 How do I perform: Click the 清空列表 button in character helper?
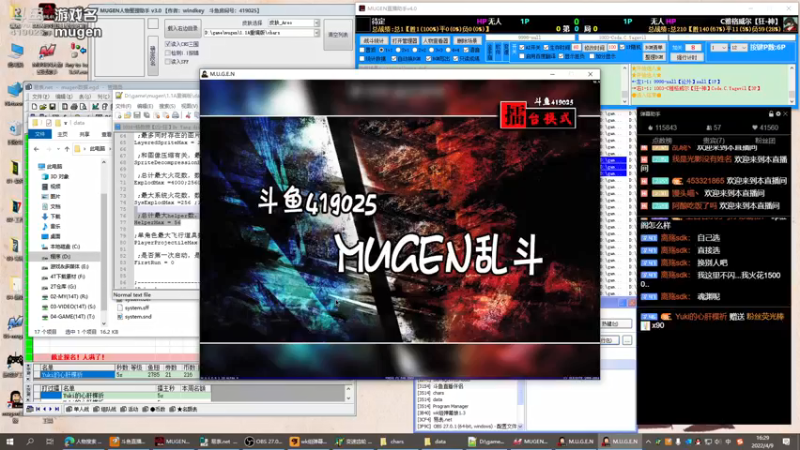pos(338,35)
